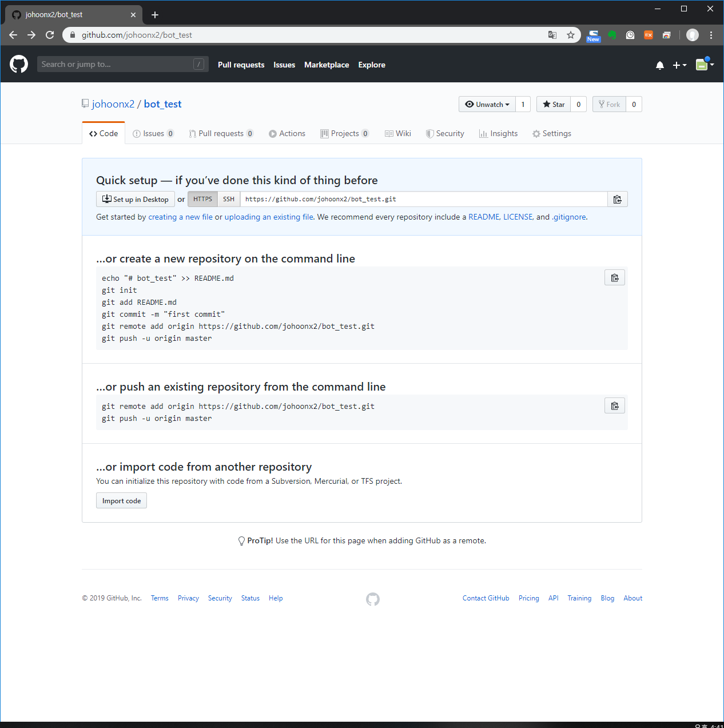Click the LICENSE link

click(x=518, y=217)
